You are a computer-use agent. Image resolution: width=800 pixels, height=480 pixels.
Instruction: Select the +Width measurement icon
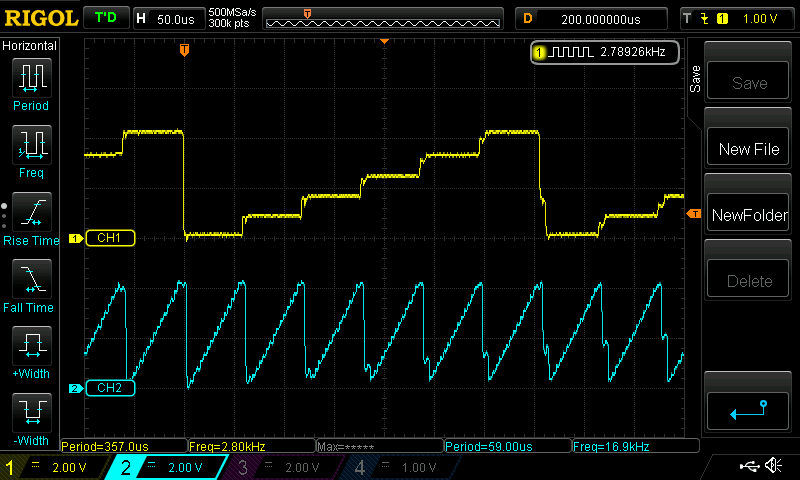[x=31, y=346]
